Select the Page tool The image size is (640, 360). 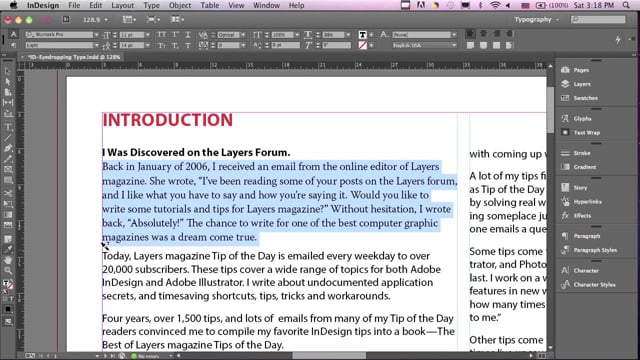pos(8,92)
